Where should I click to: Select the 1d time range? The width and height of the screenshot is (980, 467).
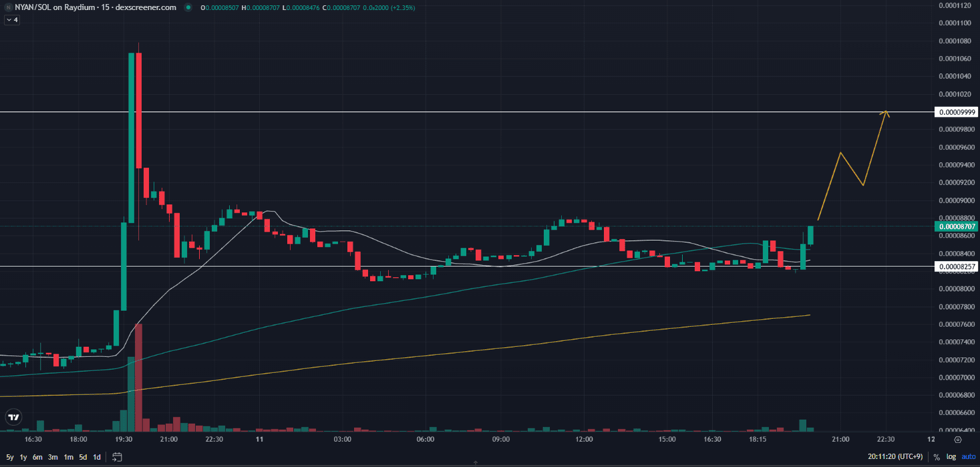(97, 457)
